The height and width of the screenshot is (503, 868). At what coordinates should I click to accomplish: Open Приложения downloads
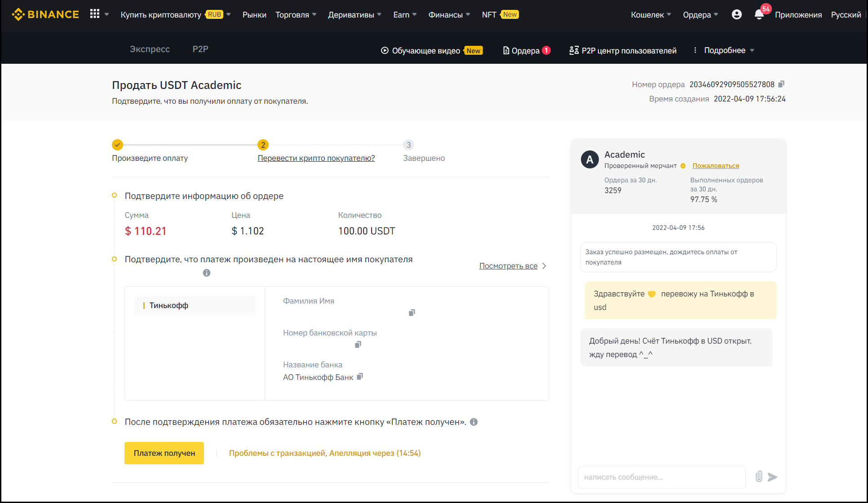pyautogui.click(x=798, y=14)
